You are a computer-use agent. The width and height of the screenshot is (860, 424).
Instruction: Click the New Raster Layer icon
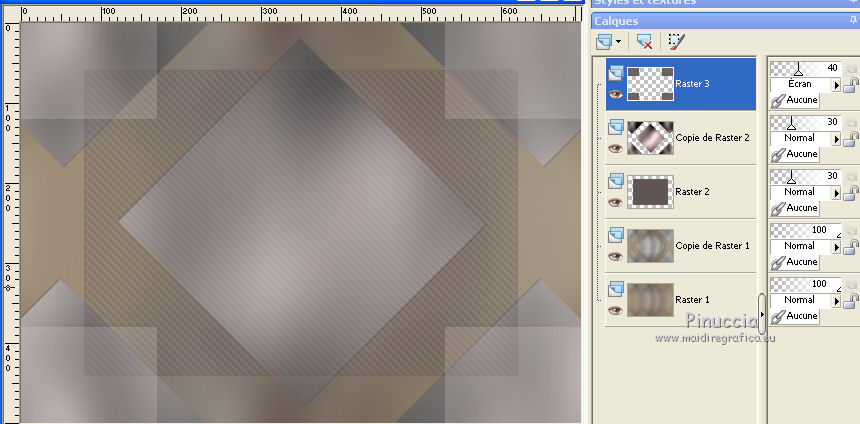[x=604, y=42]
